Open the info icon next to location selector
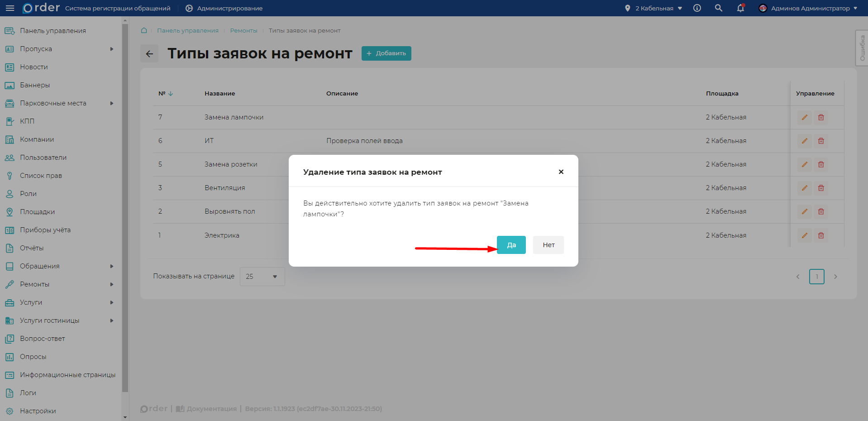This screenshot has height=421, width=868. point(696,8)
